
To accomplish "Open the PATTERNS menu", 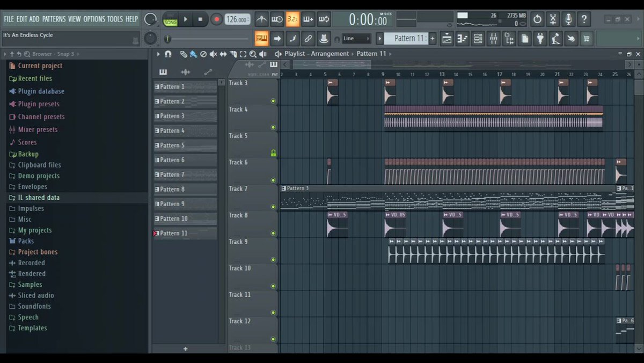I will [54, 19].
